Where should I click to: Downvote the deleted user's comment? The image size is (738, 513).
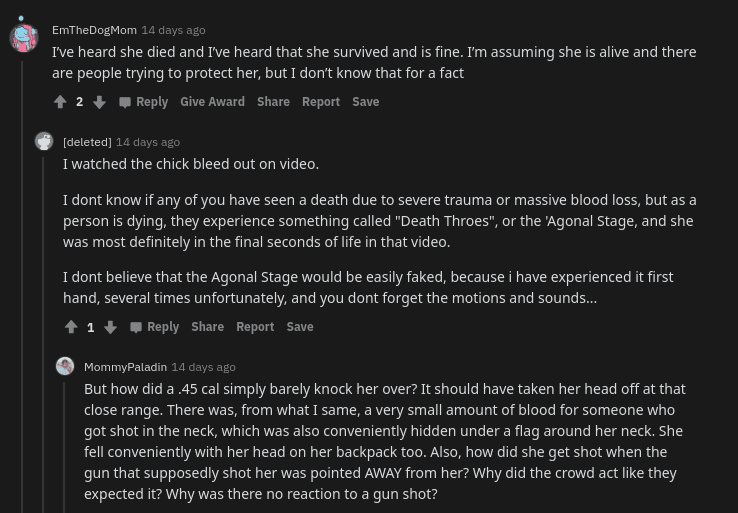[x=110, y=327]
